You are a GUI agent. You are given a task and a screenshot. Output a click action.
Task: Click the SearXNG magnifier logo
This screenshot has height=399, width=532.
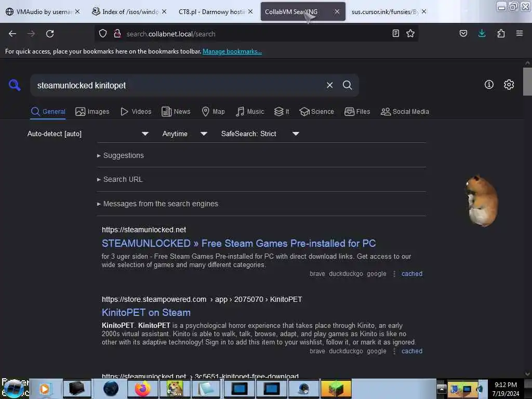click(x=14, y=85)
